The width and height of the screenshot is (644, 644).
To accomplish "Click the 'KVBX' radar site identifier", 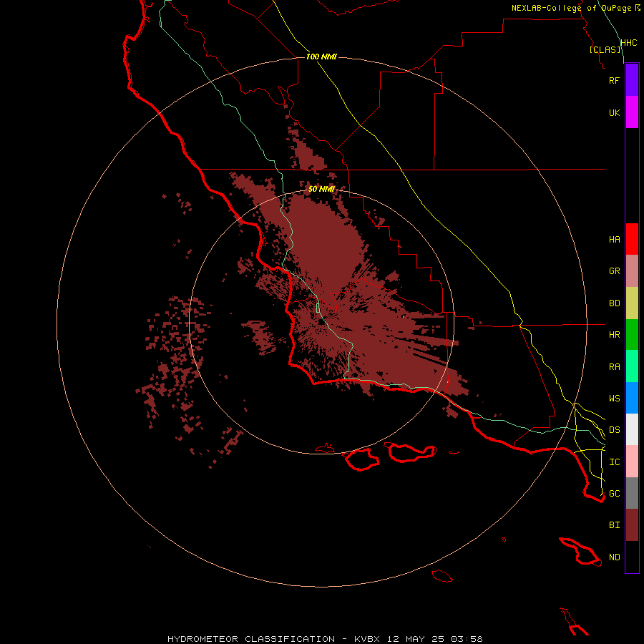I will click(367, 639).
